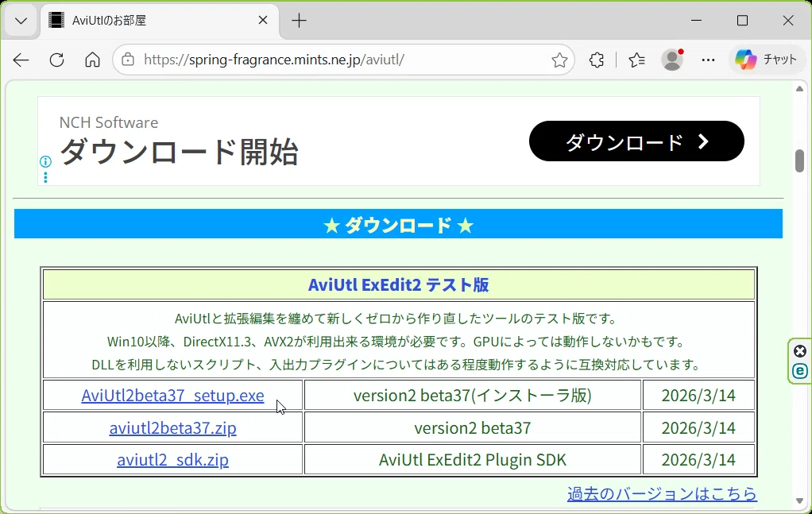Open 過去のバージョンはこちら link
This screenshot has width=812, height=514.
point(662,493)
